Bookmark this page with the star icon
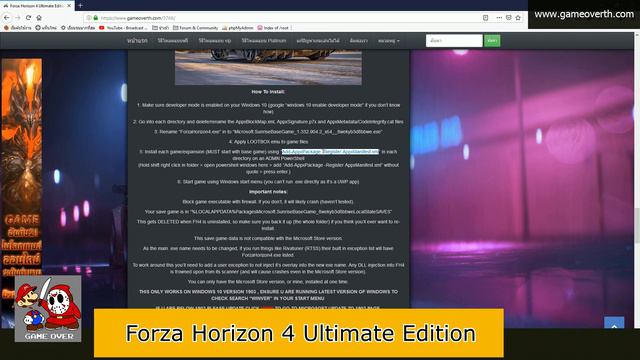 (518, 18)
